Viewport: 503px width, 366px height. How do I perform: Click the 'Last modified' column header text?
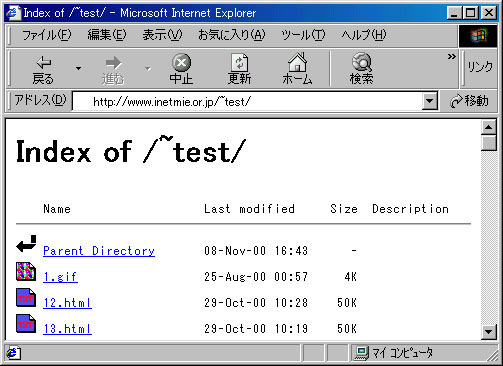click(249, 209)
